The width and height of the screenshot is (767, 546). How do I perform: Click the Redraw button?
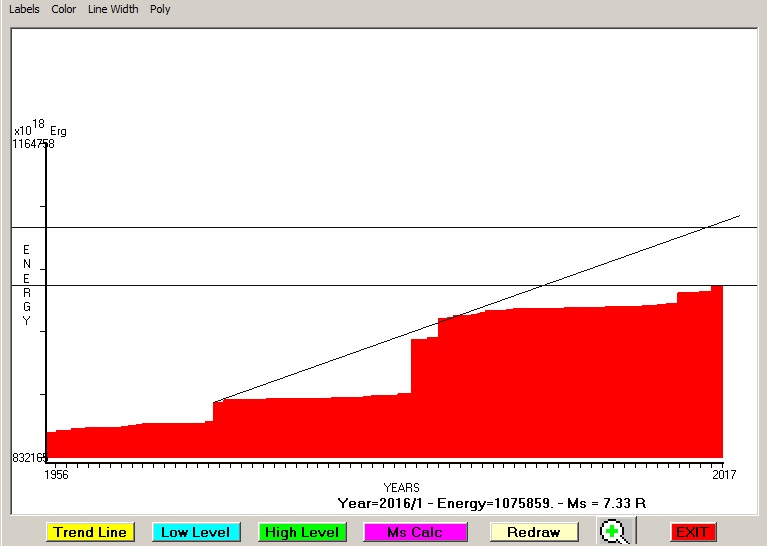(533, 532)
